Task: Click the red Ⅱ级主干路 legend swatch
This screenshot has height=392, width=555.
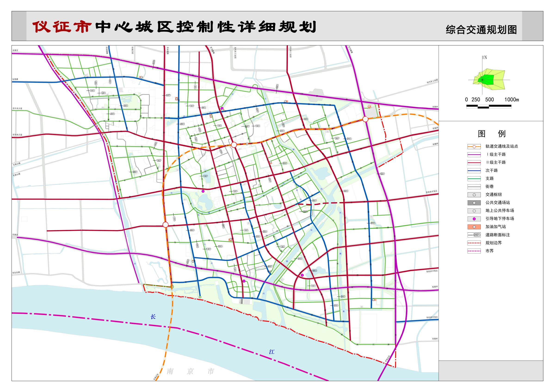Action: (x=474, y=162)
